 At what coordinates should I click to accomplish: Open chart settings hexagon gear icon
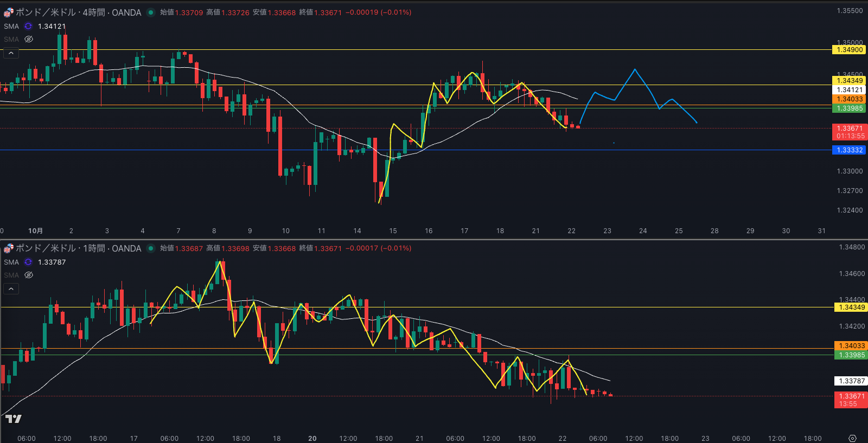(852, 438)
